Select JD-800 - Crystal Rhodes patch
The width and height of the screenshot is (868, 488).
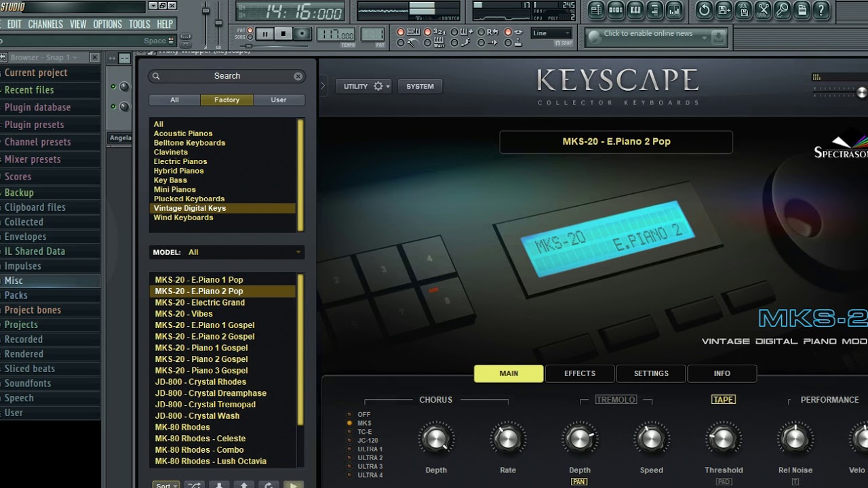point(201,382)
